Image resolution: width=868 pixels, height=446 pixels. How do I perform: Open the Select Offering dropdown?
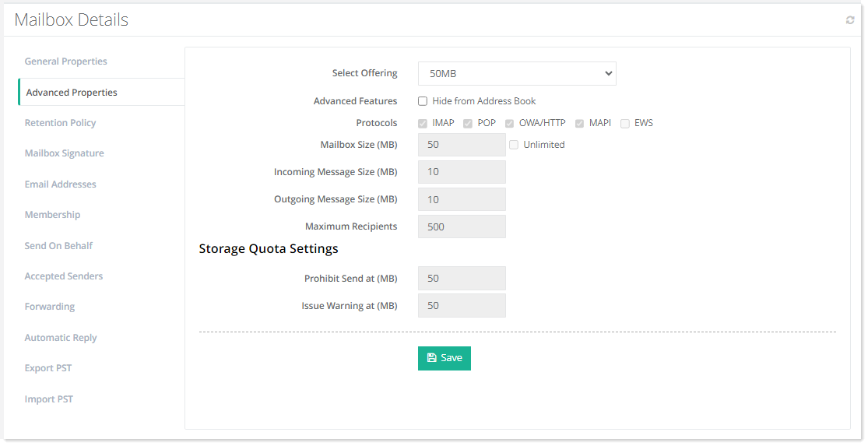[517, 74]
